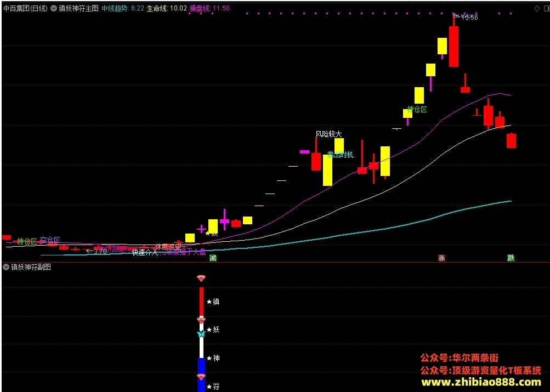Image resolution: width=550 pixels, height=392 pixels.
Task: Click the butterfly icon on the white bar
Action: [201, 334]
